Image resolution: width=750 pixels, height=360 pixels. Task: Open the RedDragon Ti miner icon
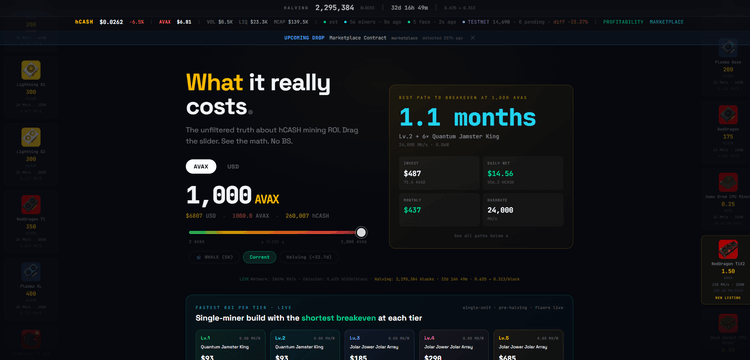(x=31, y=205)
